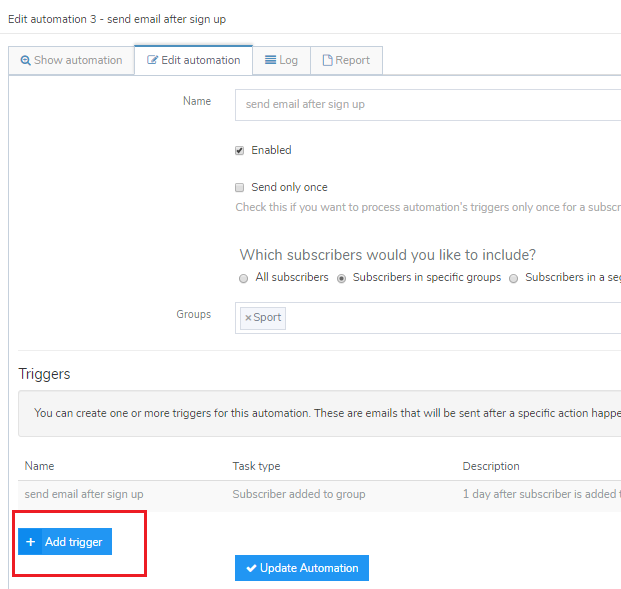Go to the Report tab

(346, 60)
